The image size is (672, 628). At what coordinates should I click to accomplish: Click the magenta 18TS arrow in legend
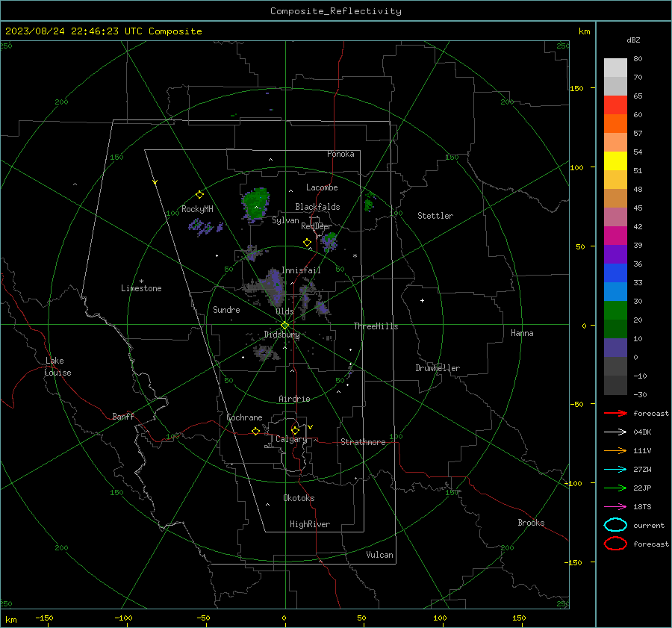615,507
